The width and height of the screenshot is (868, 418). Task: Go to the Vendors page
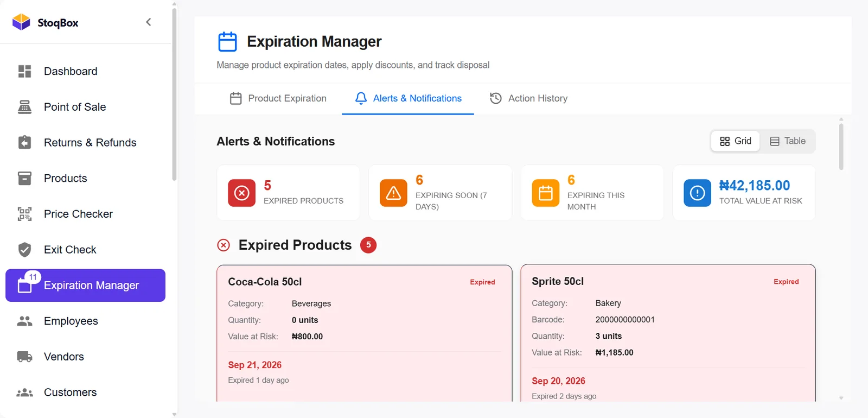click(x=85, y=357)
